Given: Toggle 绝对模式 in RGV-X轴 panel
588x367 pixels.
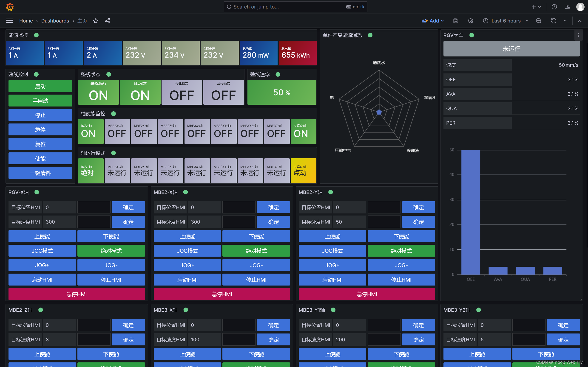Looking at the screenshot, I should click(x=111, y=251).
